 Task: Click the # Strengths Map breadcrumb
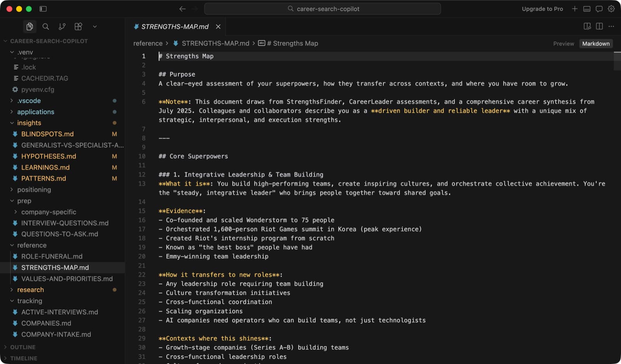click(x=288, y=43)
